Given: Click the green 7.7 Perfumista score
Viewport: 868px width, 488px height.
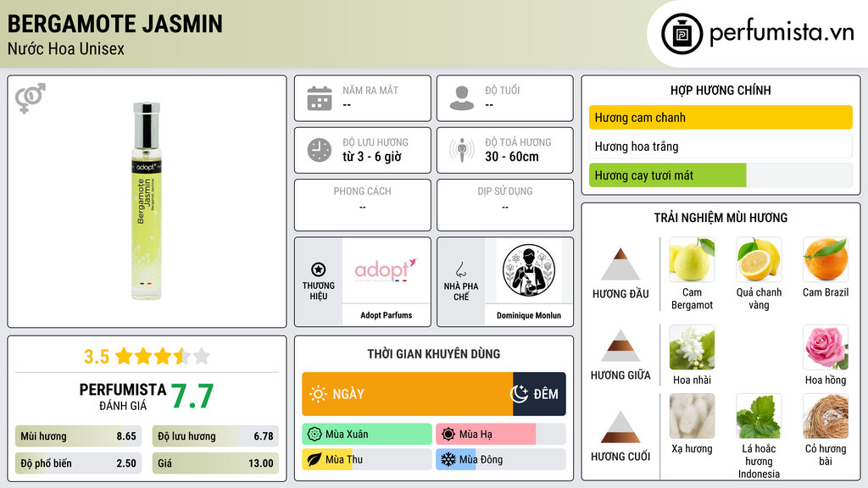Looking at the screenshot, I should [192, 396].
